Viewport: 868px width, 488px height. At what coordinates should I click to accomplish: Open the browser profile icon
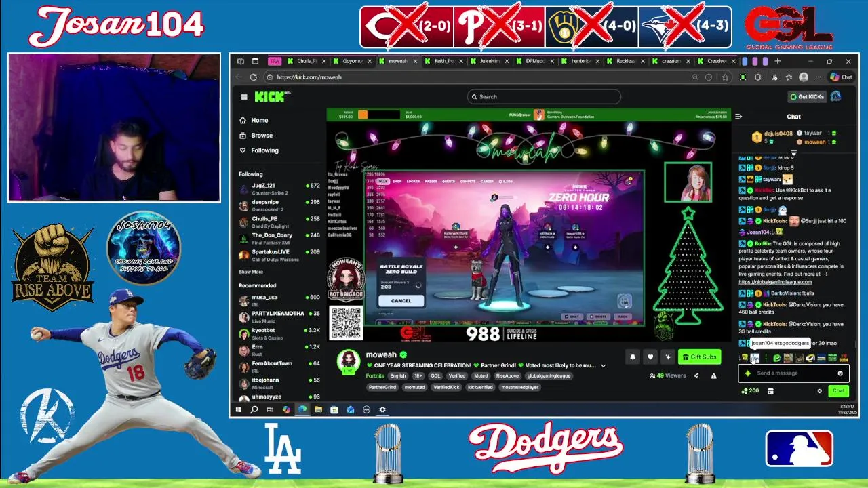pyautogui.click(x=804, y=77)
